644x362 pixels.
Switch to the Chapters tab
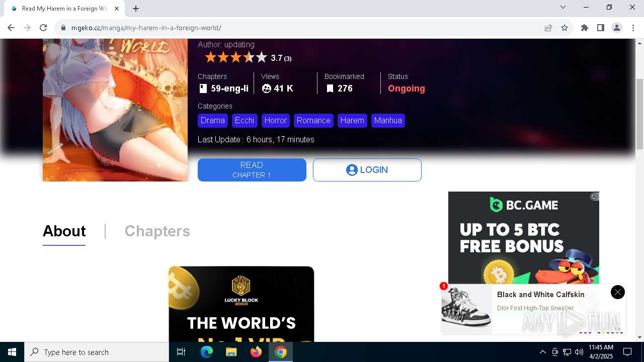[157, 231]
